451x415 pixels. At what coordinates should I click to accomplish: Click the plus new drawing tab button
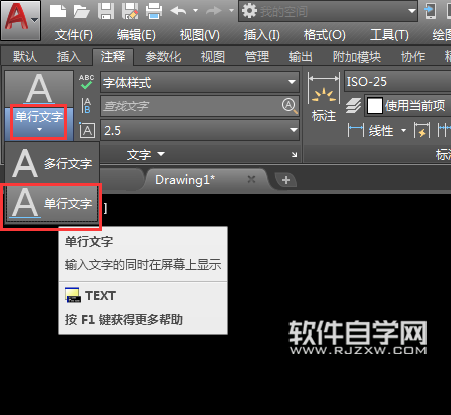coord(286,180)
